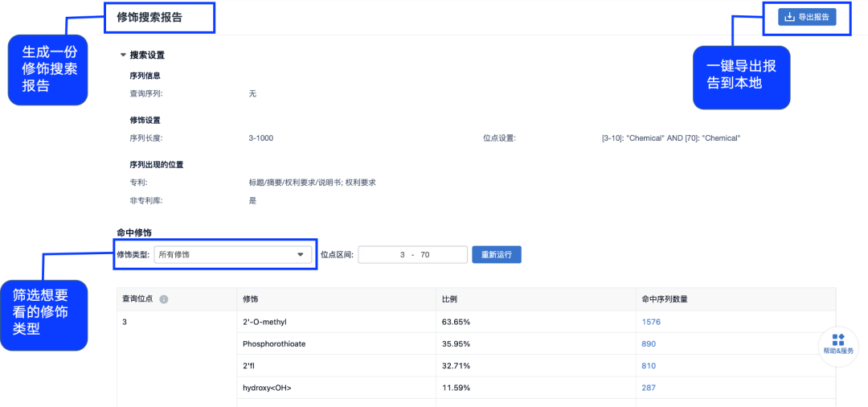868x407 pixels.
Task: Click the 命中序列数量 column header
Action: 664,299
